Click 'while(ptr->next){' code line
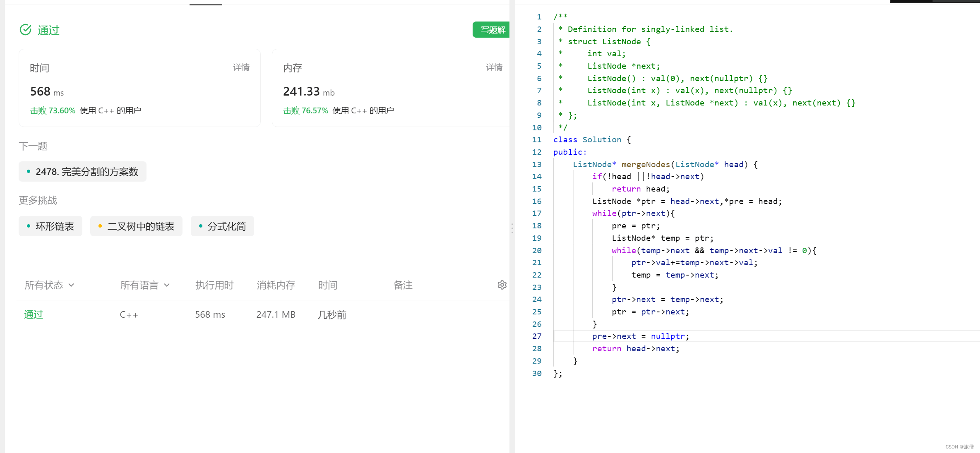Screen dimensions: 980x453 [633, 213]
